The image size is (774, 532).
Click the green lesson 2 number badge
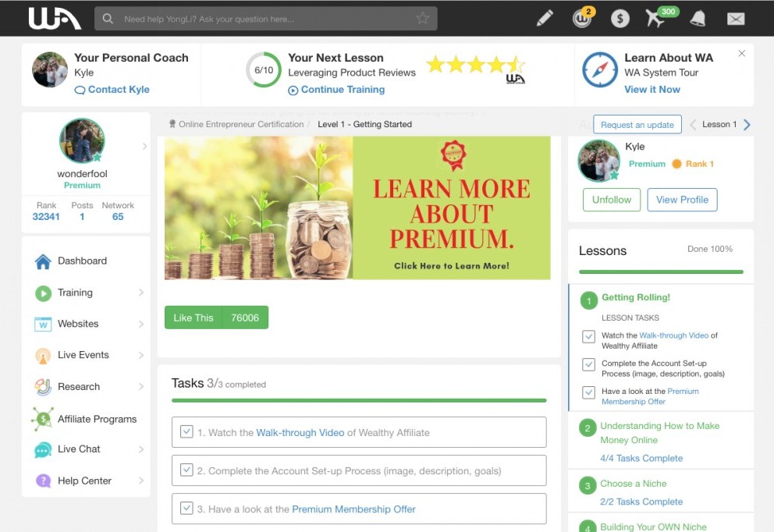(588, 428)
